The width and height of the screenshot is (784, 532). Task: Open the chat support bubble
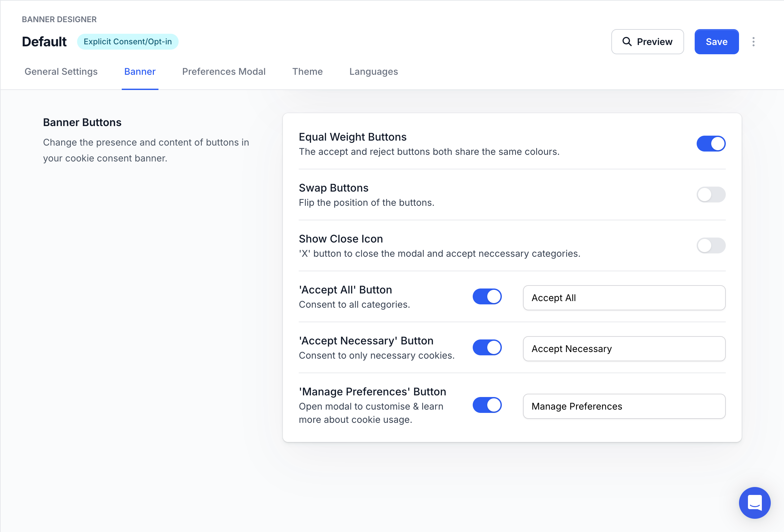click(755, 503)
